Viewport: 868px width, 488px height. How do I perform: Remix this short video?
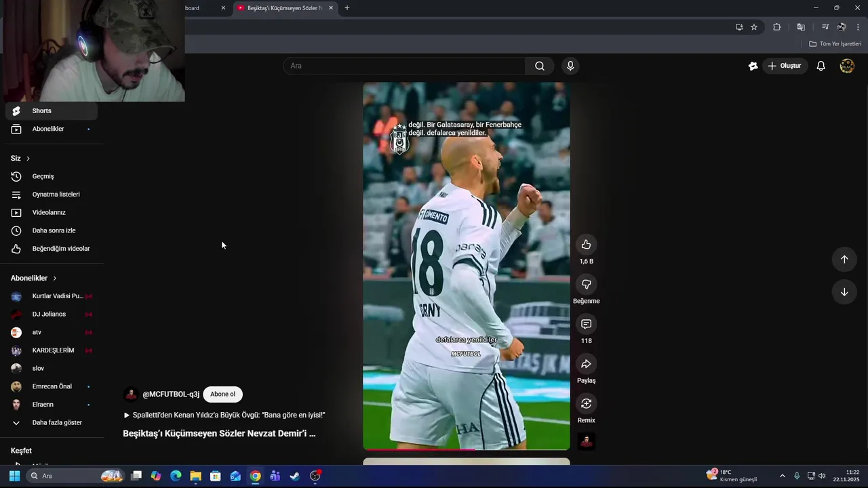click(x=586, y=404)
